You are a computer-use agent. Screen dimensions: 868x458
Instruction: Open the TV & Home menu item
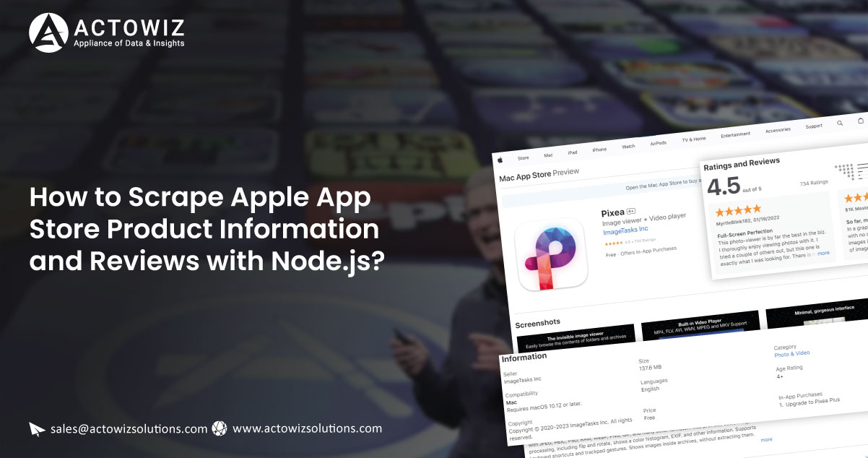pos(694,139)
